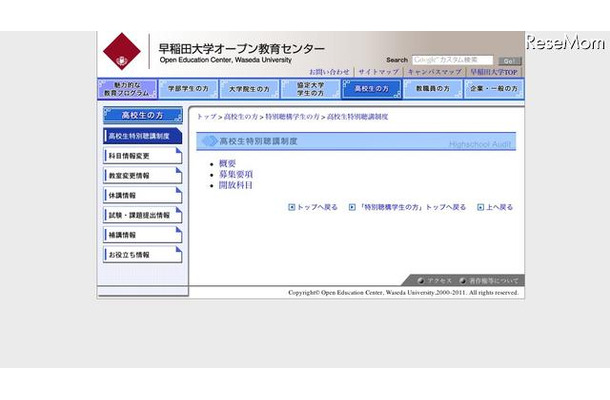
Task: Open the 概要 link
Action: pos(227,163)
